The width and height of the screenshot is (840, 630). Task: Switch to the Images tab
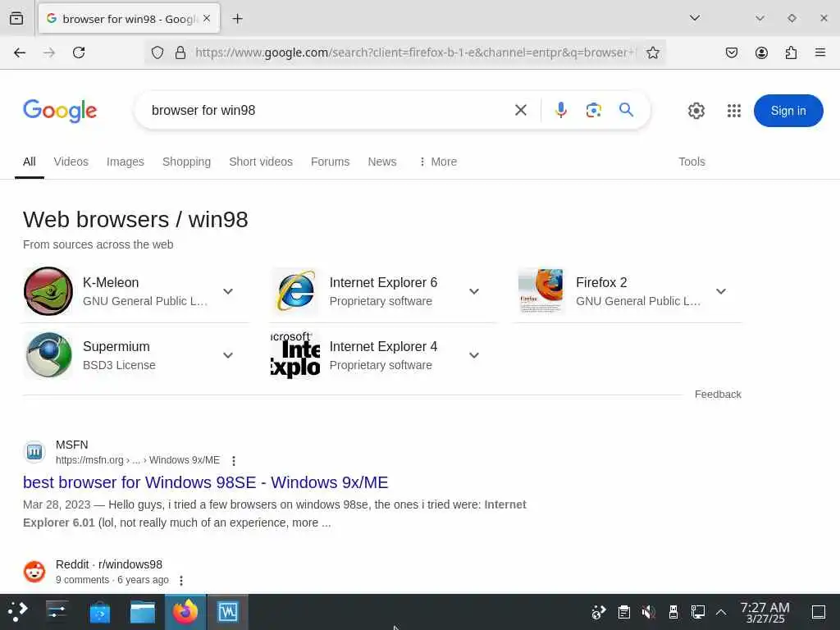[x=126, y=162]
